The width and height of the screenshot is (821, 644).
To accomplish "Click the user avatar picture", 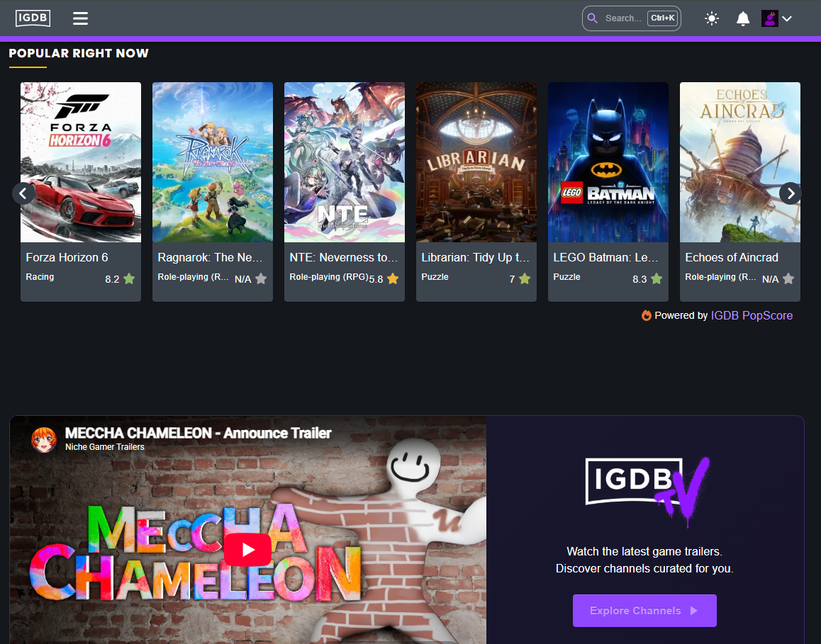I will (769, 18).
